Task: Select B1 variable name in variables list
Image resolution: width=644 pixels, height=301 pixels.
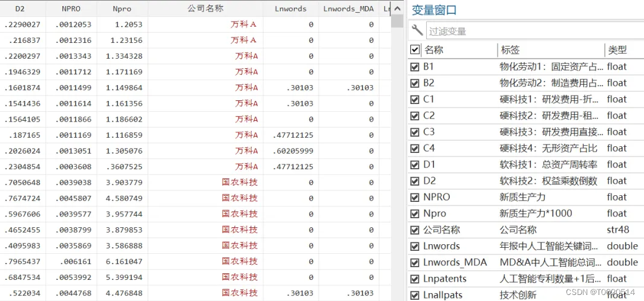Action: click(429, 66)
